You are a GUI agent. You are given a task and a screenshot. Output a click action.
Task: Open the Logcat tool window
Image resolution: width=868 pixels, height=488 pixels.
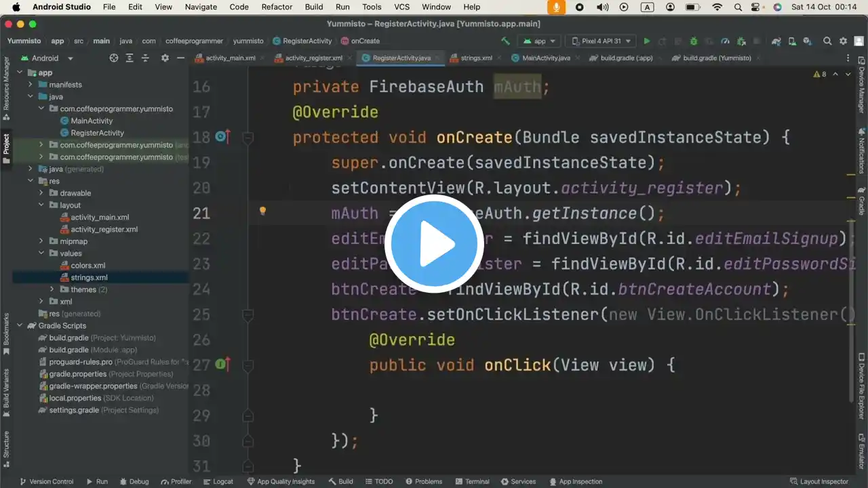coord(218,482)
